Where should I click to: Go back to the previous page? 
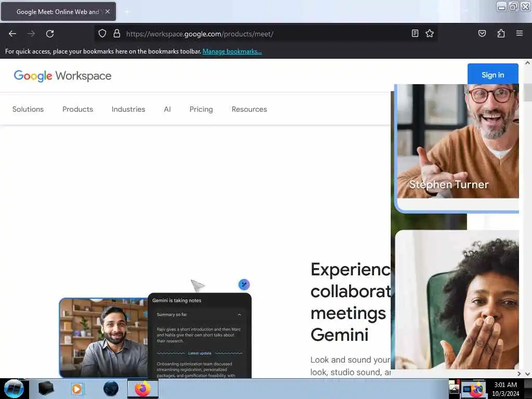point(12,34)
